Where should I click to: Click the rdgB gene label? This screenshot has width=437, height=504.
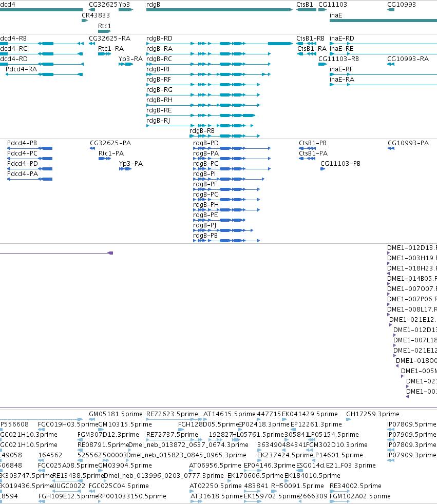(x=153, y=5)
